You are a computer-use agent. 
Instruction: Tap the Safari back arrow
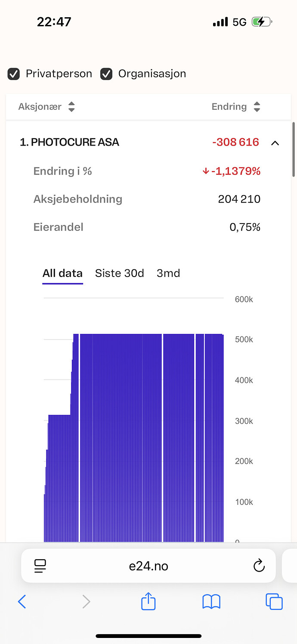tap(22, 602)
